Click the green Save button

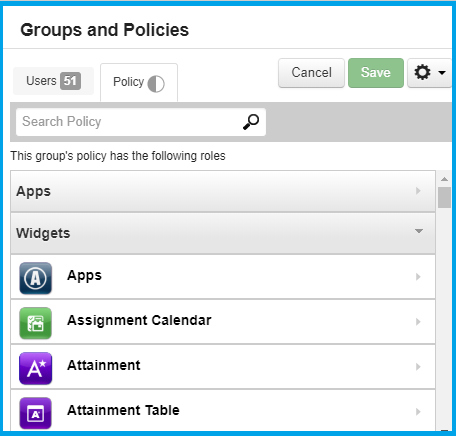click(x=376, y=73)
